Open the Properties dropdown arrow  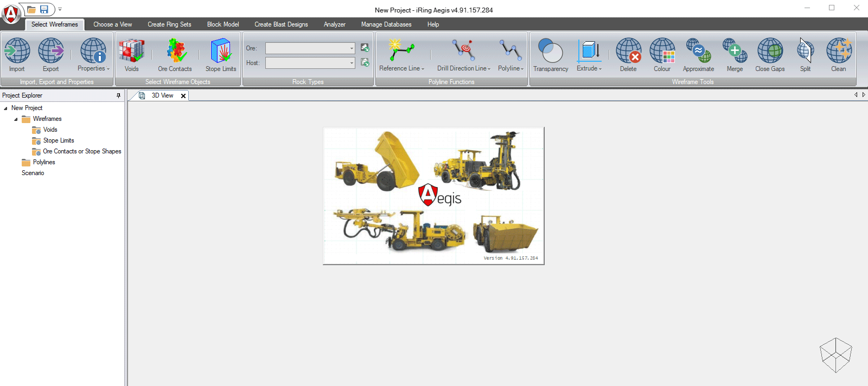point(108,69)
